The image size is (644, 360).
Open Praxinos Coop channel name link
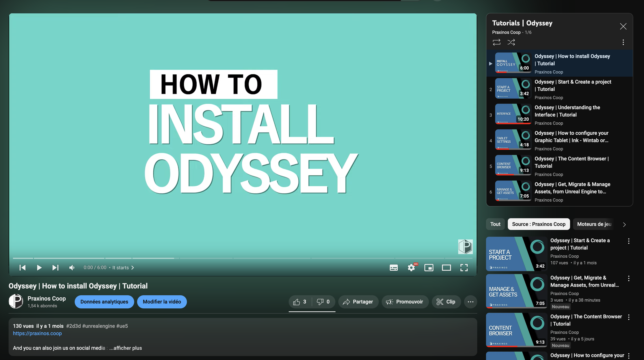pyautogui.click(x=47, y=299)
